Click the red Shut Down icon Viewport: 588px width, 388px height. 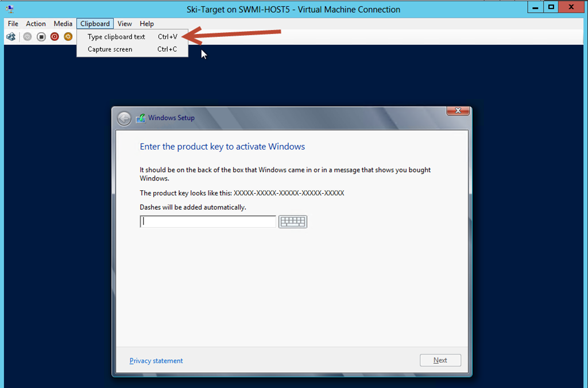tap(55, 37)
